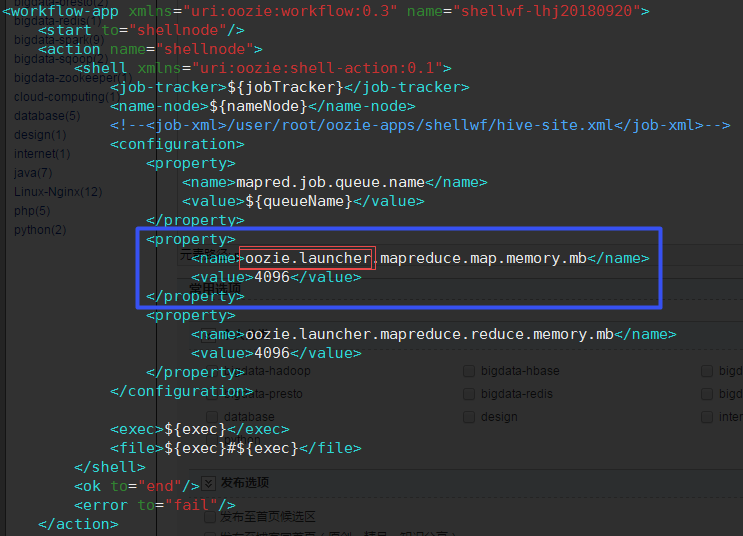
Task: Open the bigdata-spark(9) category link
Action: tap(59, 40)
